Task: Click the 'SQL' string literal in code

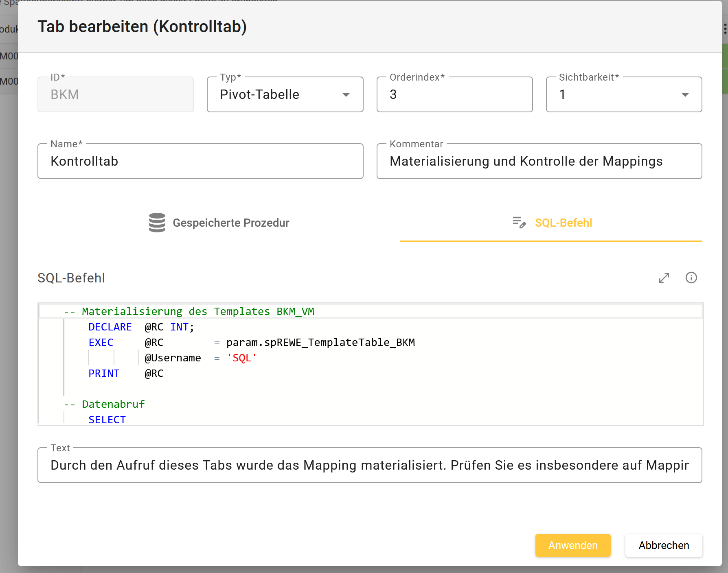Action: [242, 358]
